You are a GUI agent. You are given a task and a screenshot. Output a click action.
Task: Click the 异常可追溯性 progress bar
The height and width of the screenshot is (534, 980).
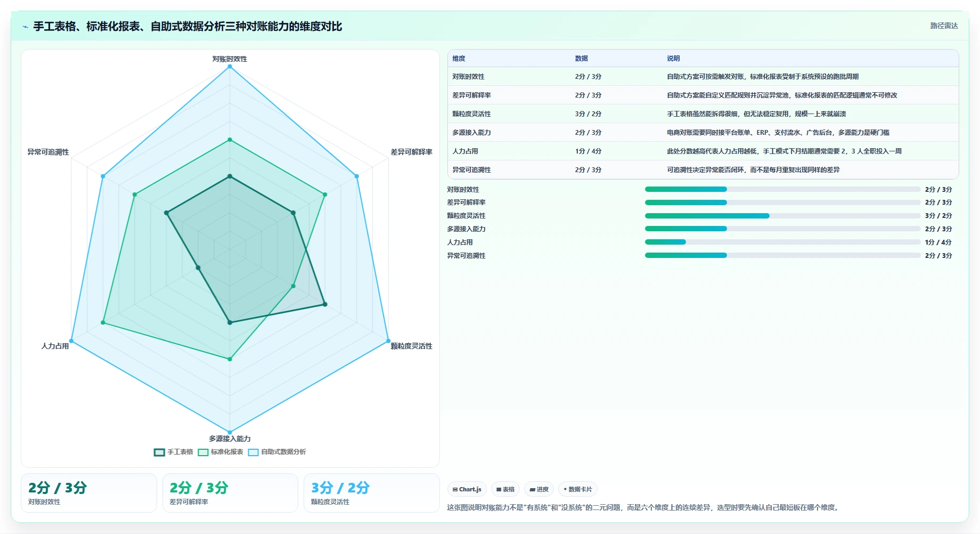point(782,255)
